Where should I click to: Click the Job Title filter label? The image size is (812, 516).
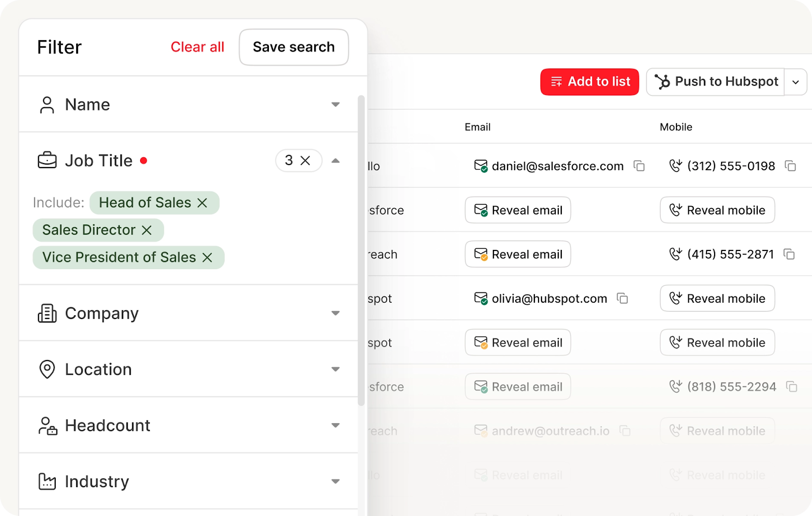pyautogui.click(x=99, y=160)
